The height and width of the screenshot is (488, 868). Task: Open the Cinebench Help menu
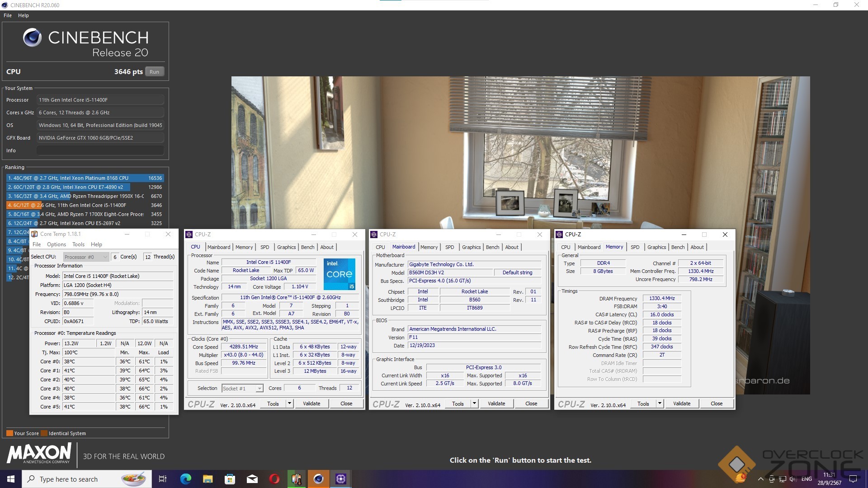24,15
